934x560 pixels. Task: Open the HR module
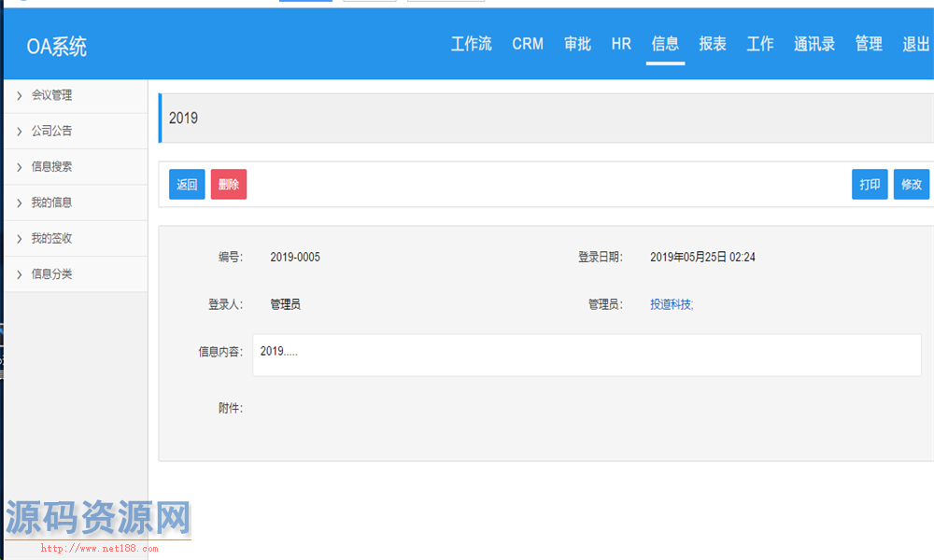(620, 43)
